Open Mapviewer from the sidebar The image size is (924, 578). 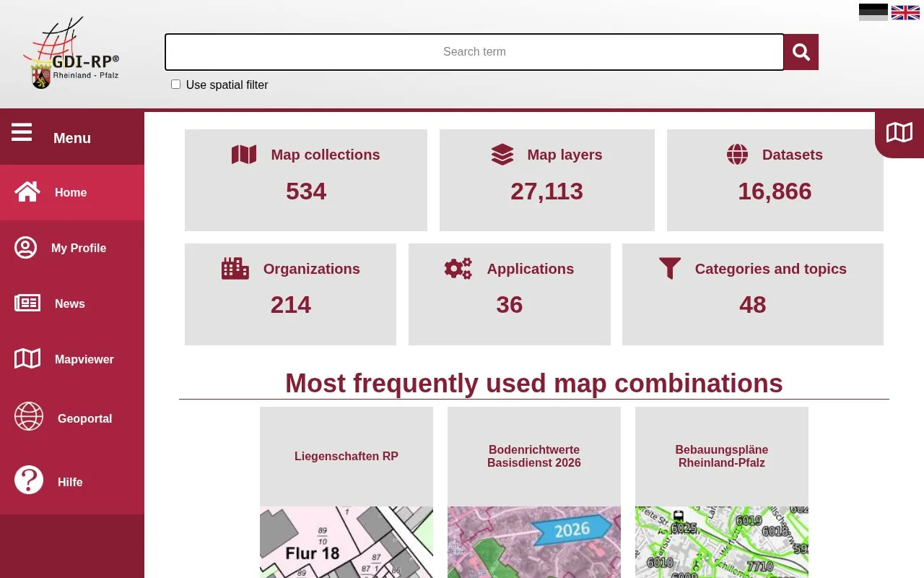coord(72,359)
